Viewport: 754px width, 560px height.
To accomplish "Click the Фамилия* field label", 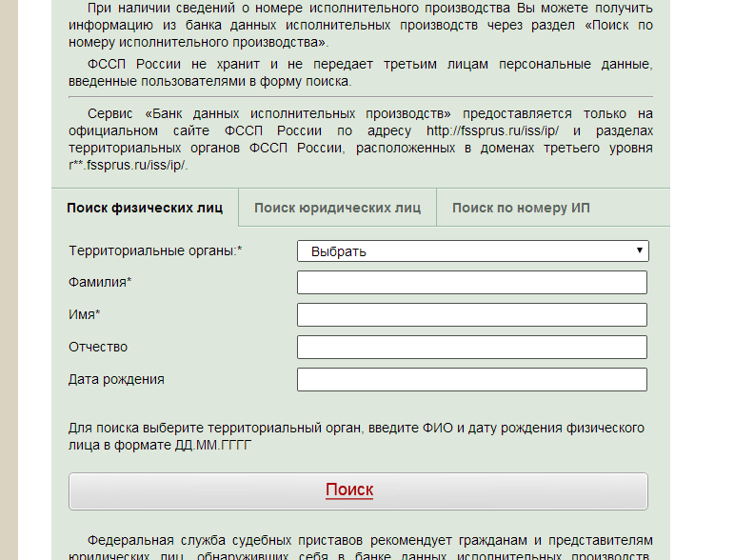I will (x=100, y=282).
